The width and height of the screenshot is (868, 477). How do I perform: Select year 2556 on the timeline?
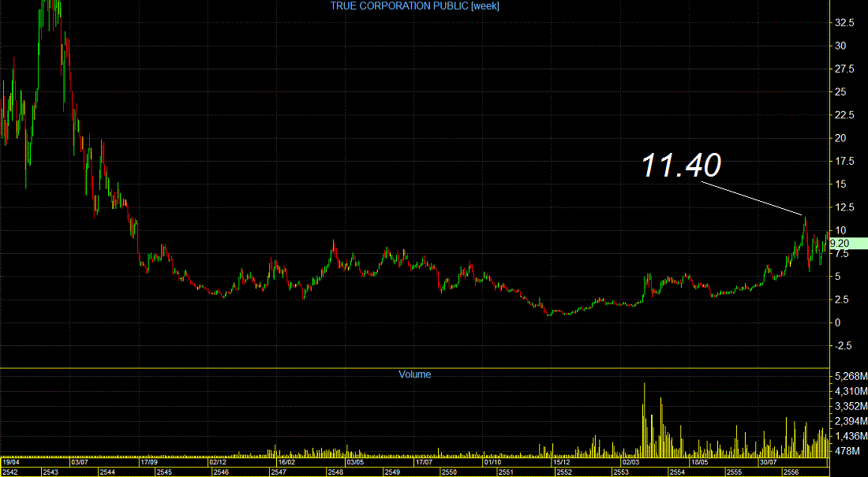[791, 472]
